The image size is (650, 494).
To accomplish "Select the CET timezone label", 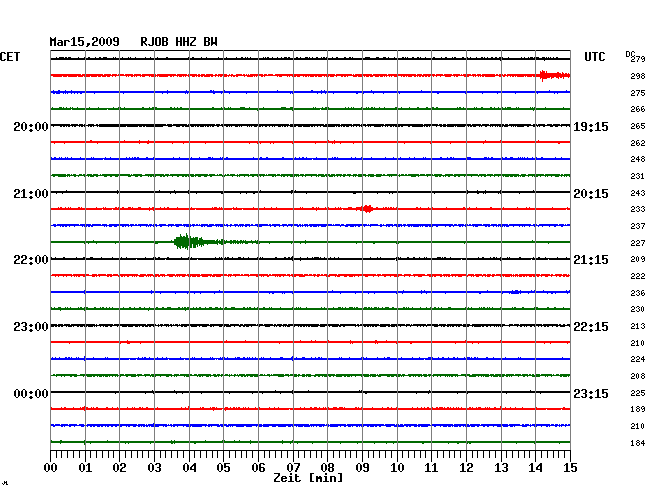I will [x=10, y=57].
